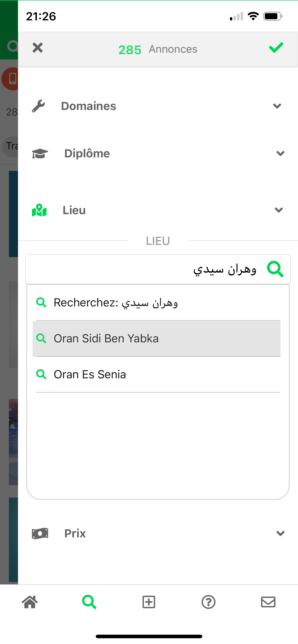Open the home tab icon

point(30,602)
